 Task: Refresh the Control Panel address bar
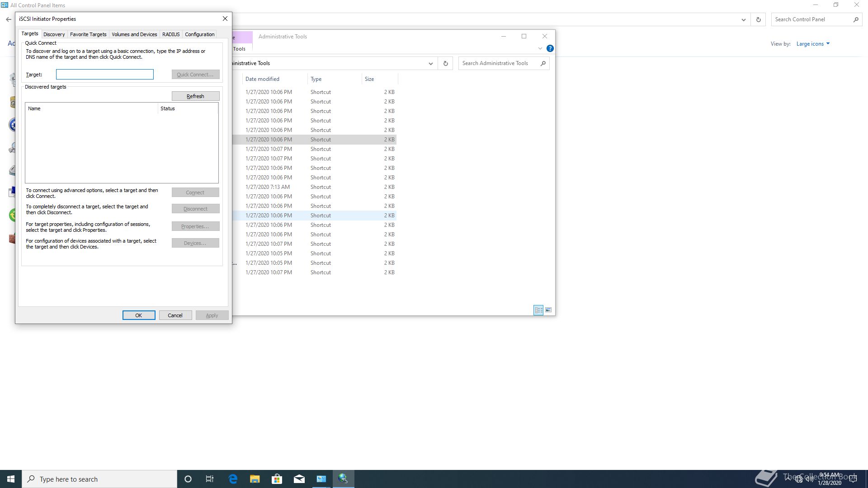point(758,19)
